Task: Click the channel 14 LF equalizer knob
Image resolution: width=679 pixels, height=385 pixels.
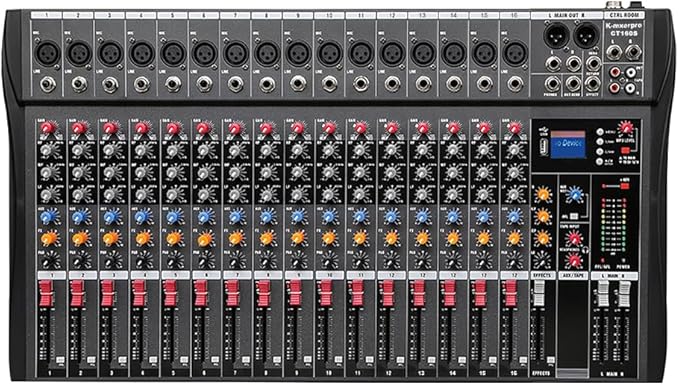Action: point(453,194)
